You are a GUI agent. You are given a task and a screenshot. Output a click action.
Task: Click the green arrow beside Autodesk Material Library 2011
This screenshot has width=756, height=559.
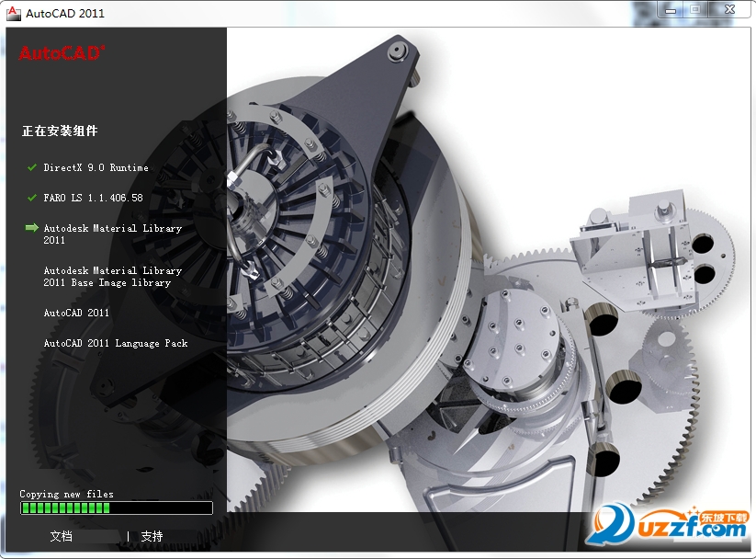coord(32,227)
